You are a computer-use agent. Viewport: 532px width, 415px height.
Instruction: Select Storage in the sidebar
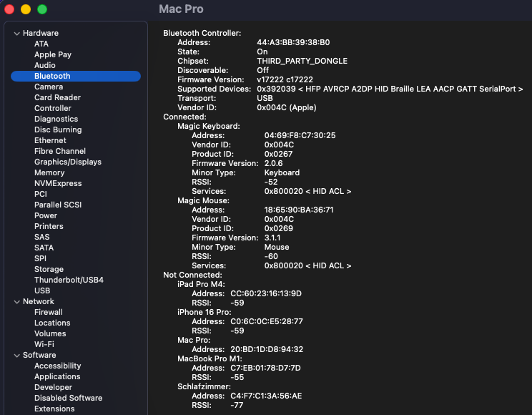pyautogui.click(x=49, y=269)
